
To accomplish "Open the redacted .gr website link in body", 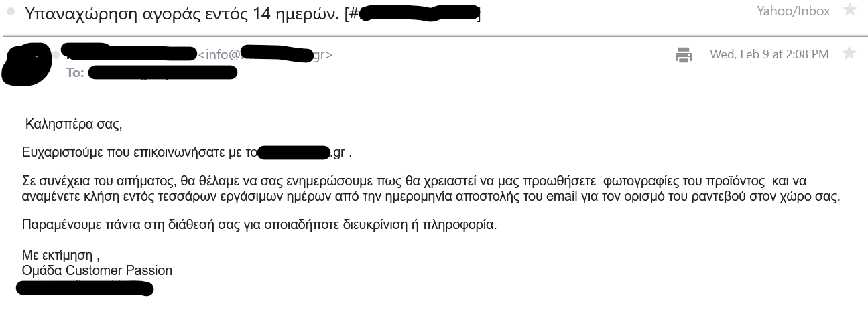I will (302, 153).
